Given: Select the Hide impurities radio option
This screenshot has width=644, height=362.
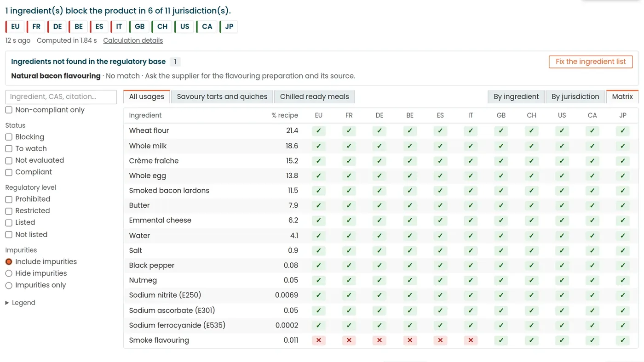Looking at the screenshot, I should [9, 273].
